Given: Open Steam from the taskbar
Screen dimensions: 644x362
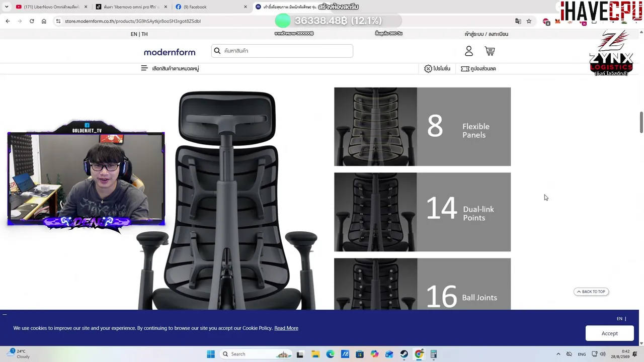Looking at the screenshot, I should point(404,354).
